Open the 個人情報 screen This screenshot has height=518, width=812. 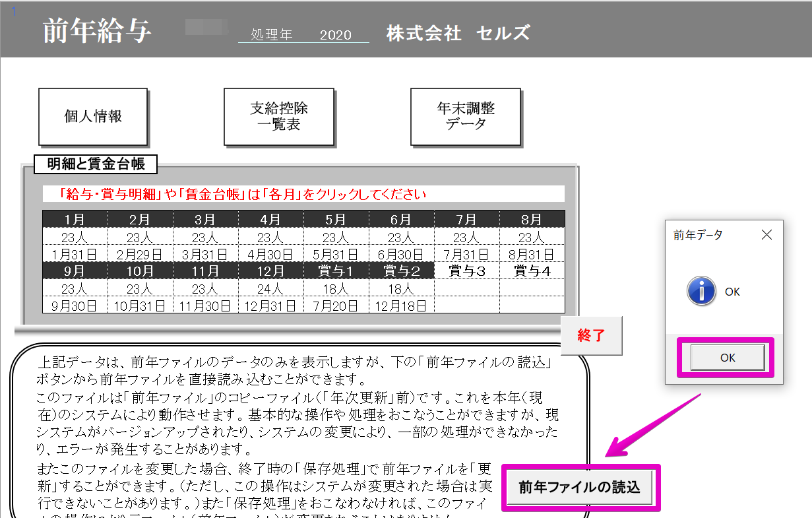[93, 117]
